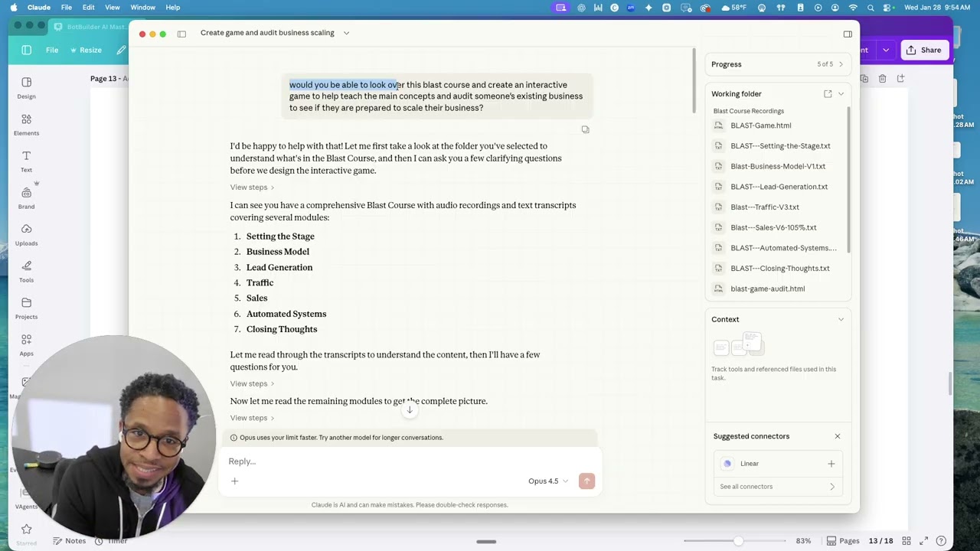This screenshot has height=551, width=980.
Task: Delete page with Canva trash icon
Action: pyautogui.click(x=882, y=79)
